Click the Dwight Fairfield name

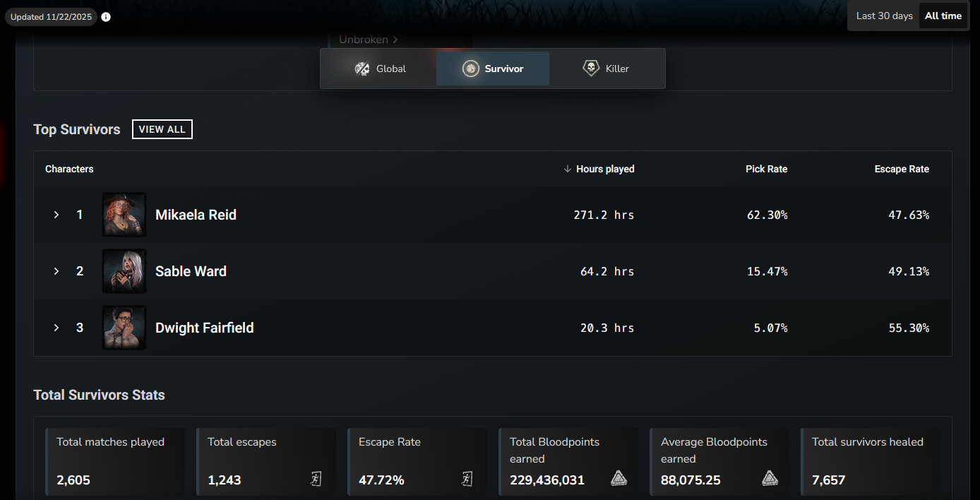click(204, 328)
